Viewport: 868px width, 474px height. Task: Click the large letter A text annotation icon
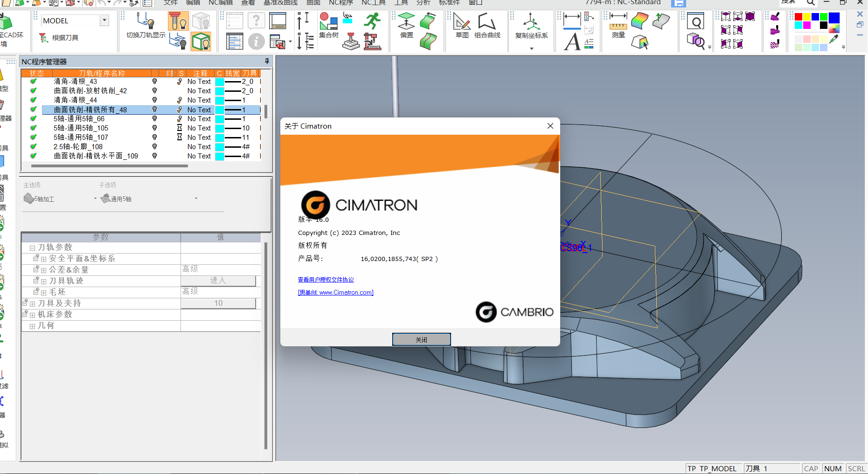tap(572, 41)
